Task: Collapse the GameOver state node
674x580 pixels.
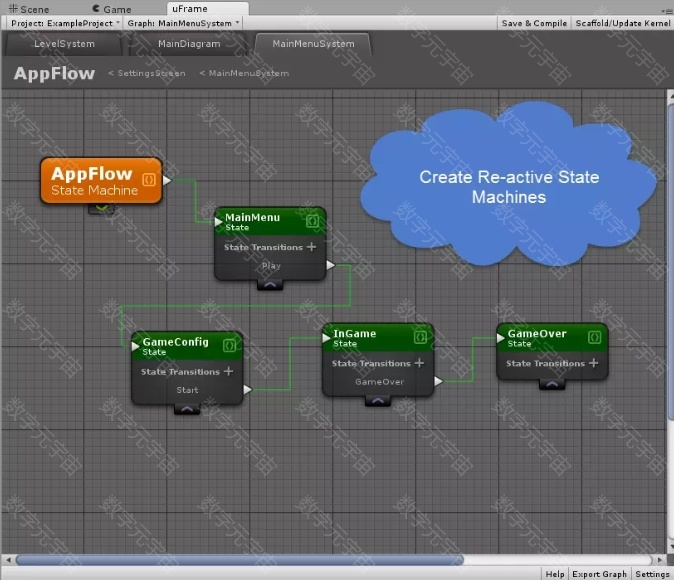Action: 552,384
